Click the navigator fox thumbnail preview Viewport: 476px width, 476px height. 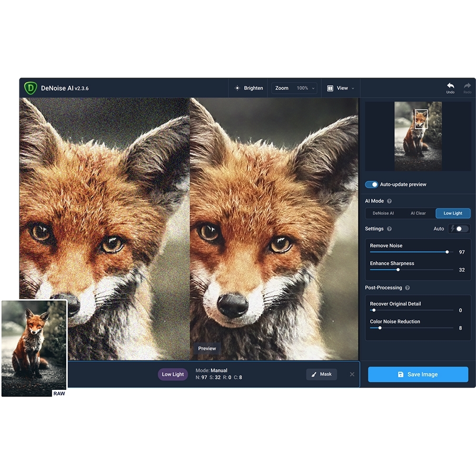click(x=418, y=136)
